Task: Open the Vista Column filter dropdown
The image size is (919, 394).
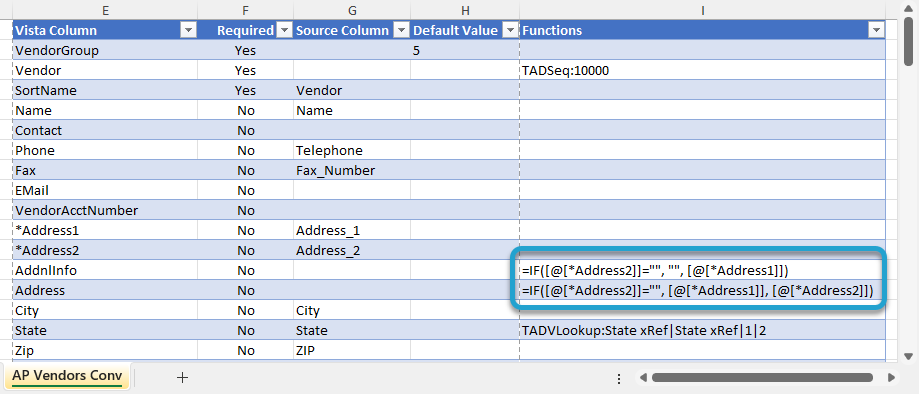Action: pyautogui.click(x=188, y=30)
